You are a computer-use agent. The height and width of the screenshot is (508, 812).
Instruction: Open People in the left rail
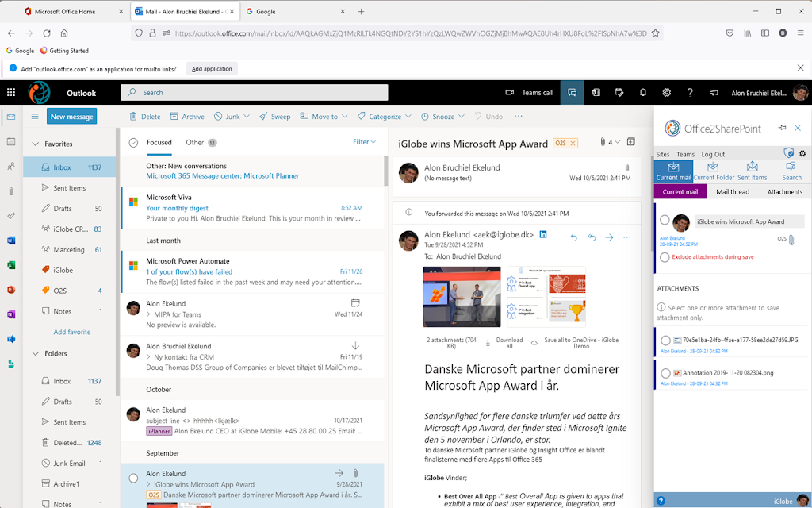11,167
